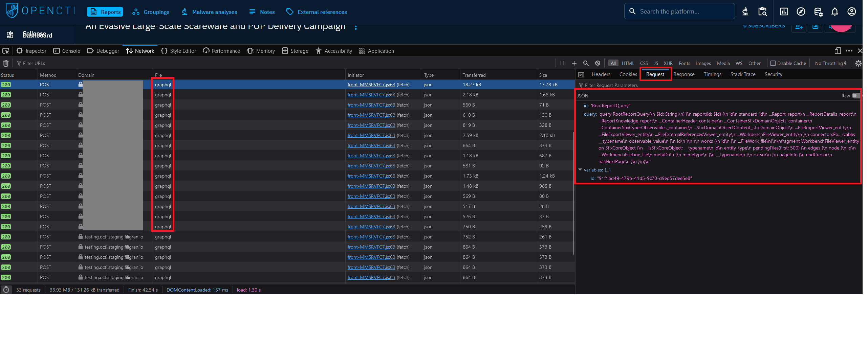Viewport: 868px width, 346px height.
Task: Open the devtools three-dot customize menu
Action: coord(849,51)
